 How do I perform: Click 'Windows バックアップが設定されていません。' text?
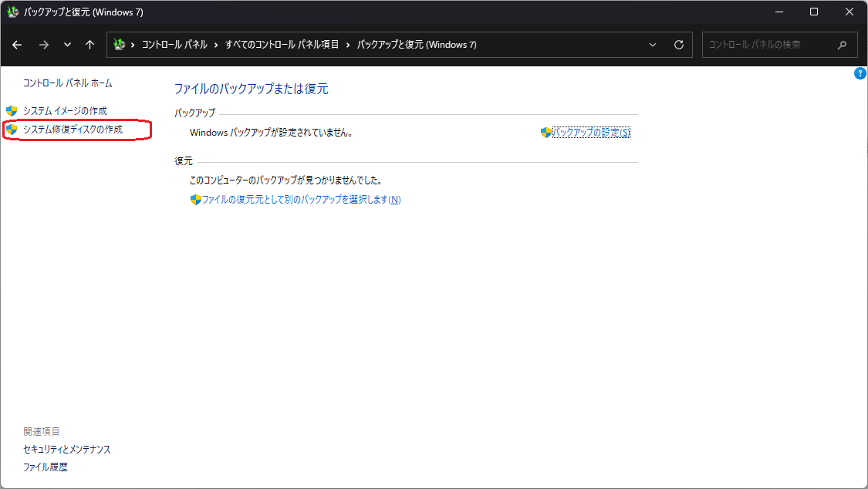click(272, 132)
